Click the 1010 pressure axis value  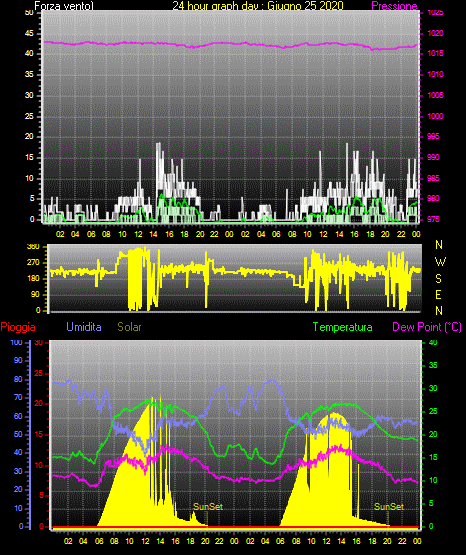coord(435,74)
